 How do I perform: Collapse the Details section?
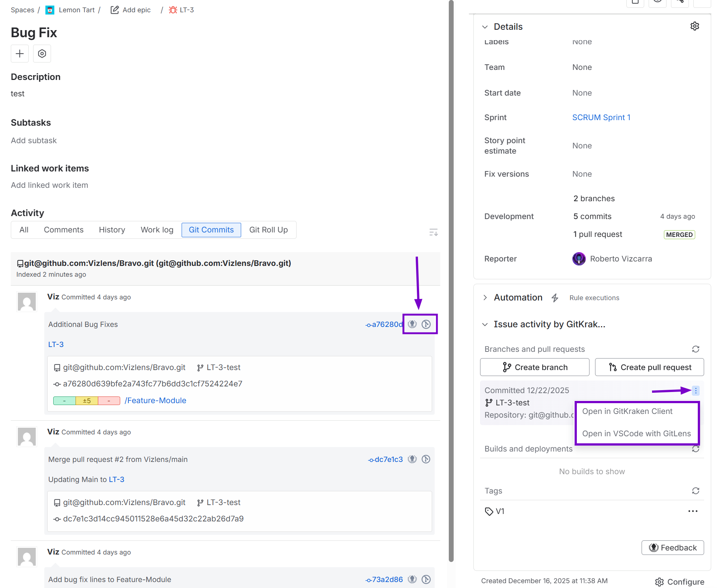point(485,27)
